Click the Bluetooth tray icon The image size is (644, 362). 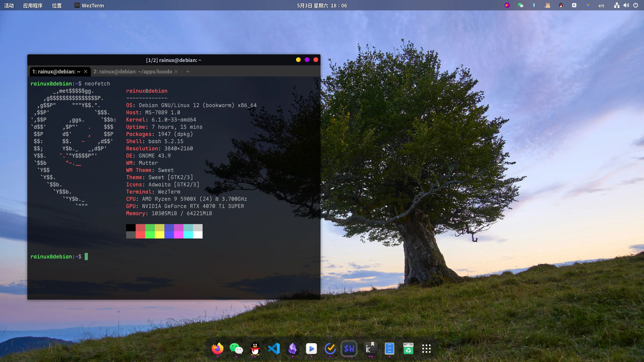pyautogui.click(x=534, y=5)
